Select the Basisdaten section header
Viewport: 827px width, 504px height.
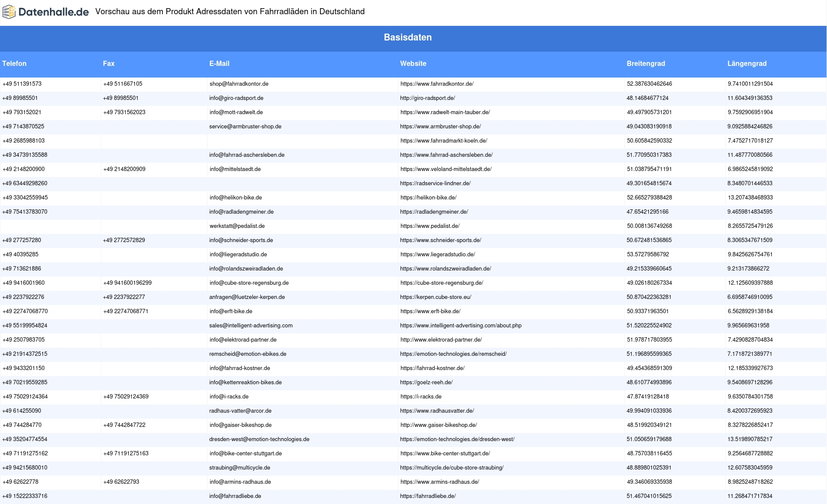point(408,37)
